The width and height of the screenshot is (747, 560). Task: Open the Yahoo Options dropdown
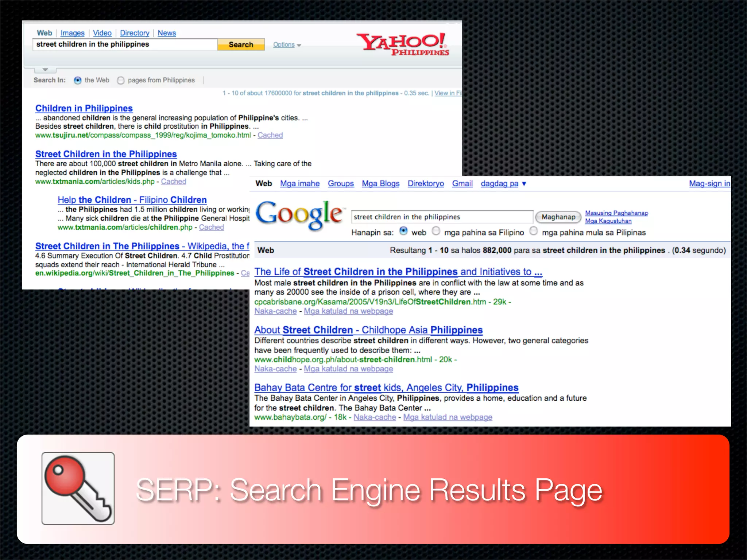tap(287, 44)
